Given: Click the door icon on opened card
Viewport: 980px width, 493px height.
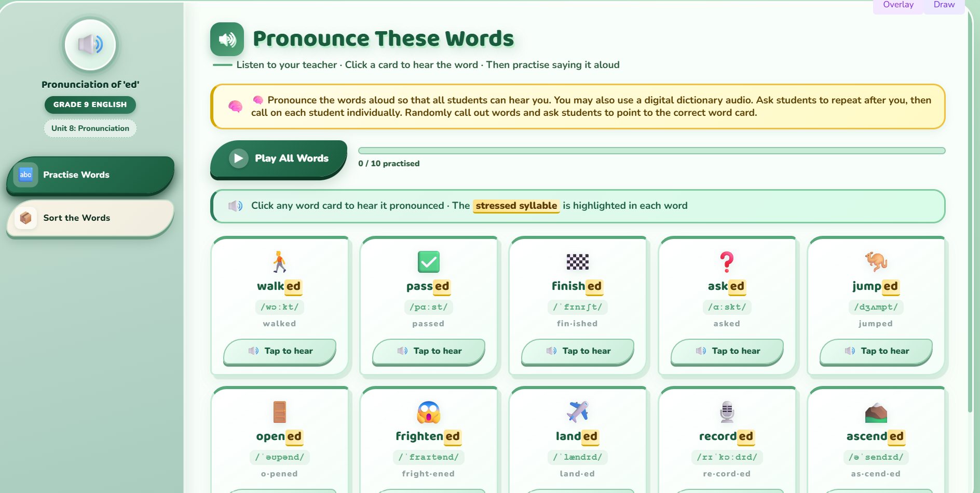Looking at the screenshot, I should tap(279, 412).
